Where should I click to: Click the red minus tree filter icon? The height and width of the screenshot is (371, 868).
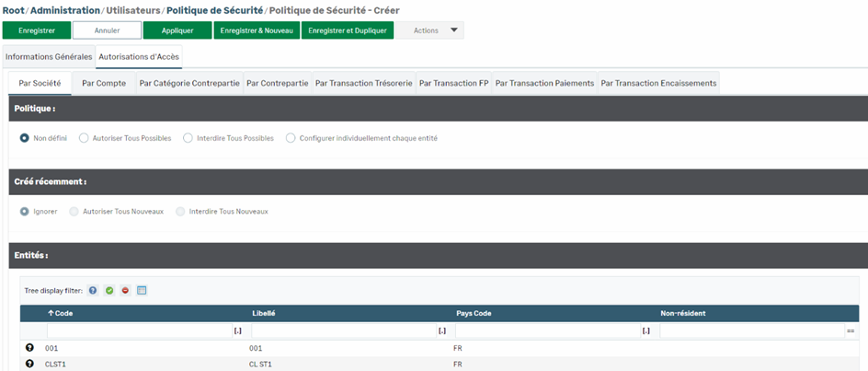pyautogui.click(x=125, y=290)
